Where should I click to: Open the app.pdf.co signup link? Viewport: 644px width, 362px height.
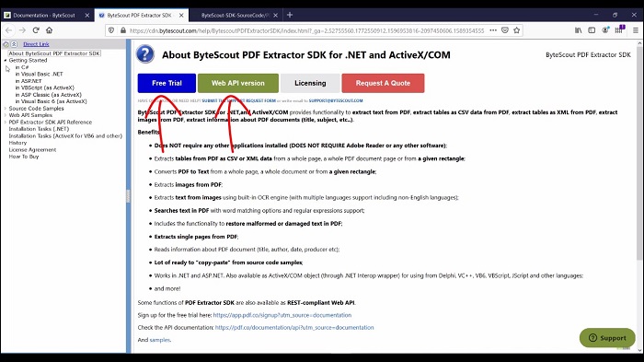282,315
